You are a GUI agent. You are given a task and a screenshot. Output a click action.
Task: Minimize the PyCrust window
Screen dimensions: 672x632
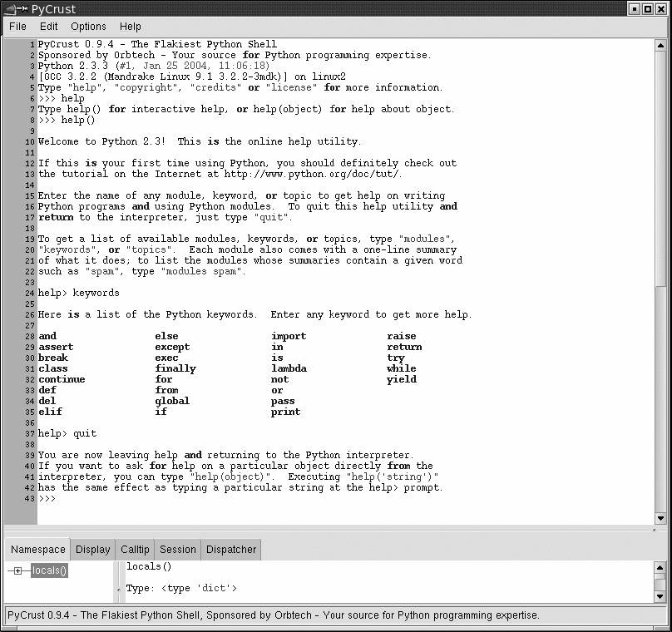[x=635, y=9]
